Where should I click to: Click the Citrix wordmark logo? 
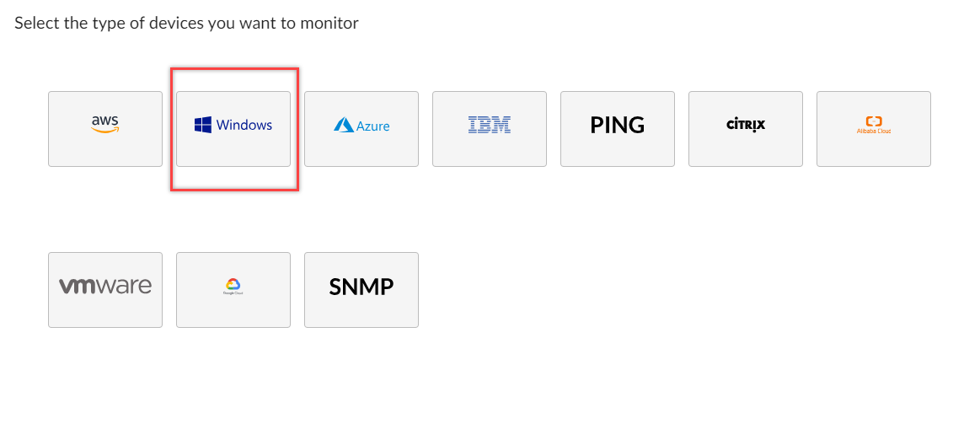[746, 125]
